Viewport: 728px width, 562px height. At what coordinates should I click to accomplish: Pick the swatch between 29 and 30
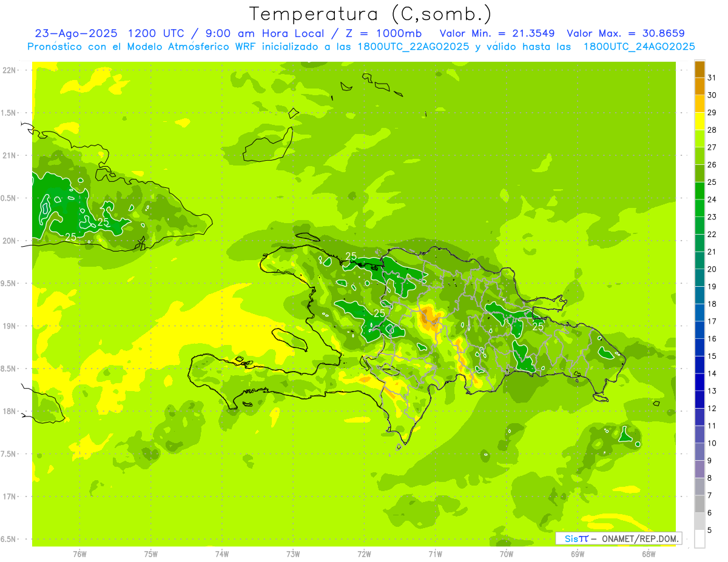point(699,104)
